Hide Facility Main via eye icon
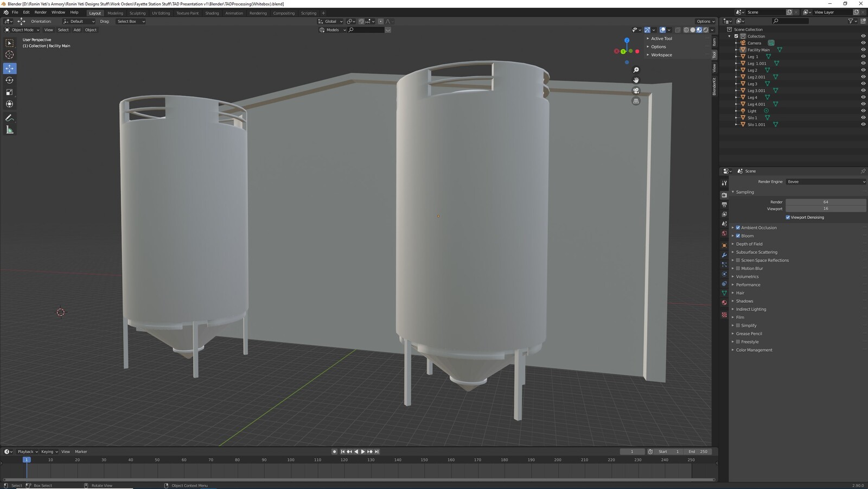Image resolution: width=868 pixels, height=489 pixels. coord(863,50)
